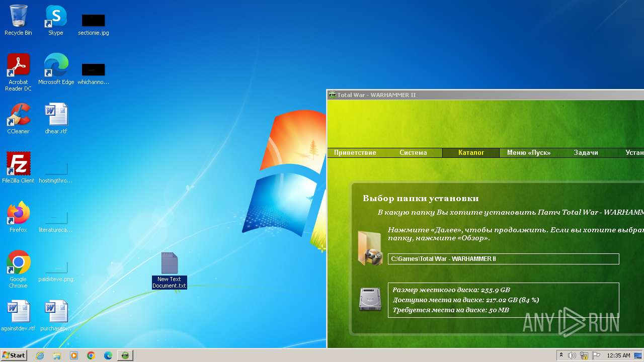Click the taskbar clock showing 12:35 AM
The image size is (644, 362).
(x=618, y=355)
